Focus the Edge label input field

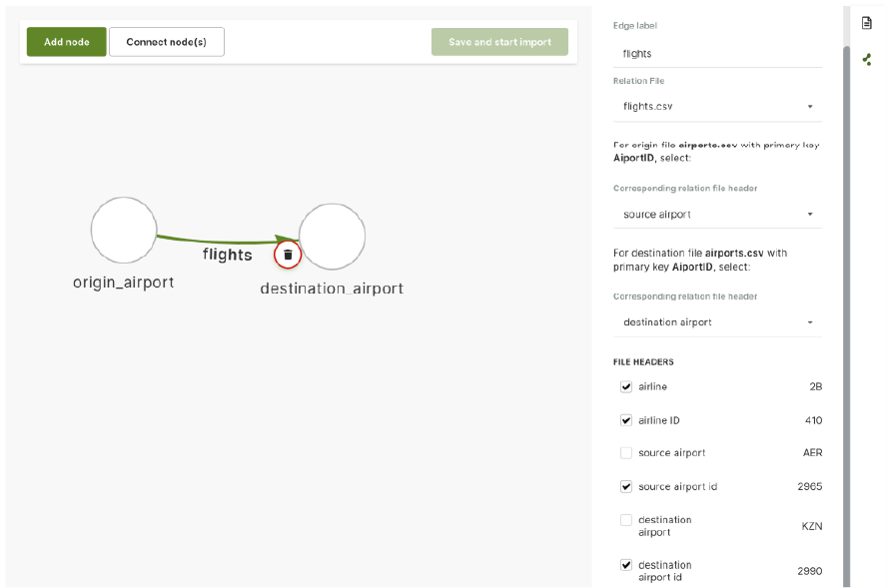(717, 54)
